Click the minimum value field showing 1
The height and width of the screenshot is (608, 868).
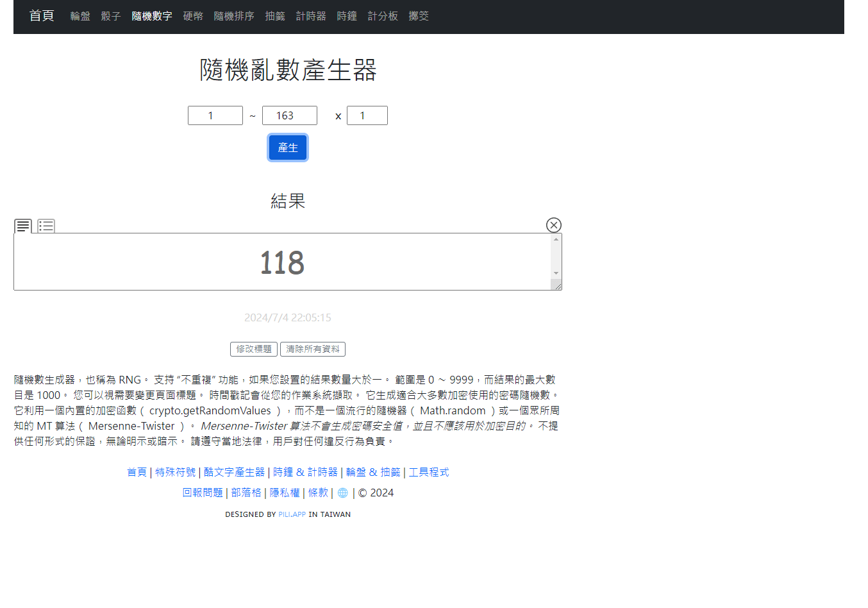point(215,115)
